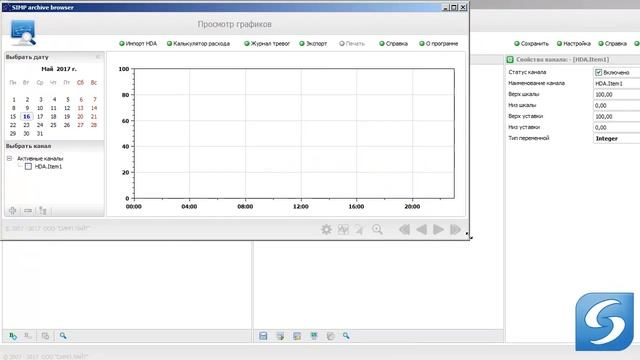Click the cursor pointer icon below chart
This screenshot has width=640, height=360.
[x=360, y=229]
